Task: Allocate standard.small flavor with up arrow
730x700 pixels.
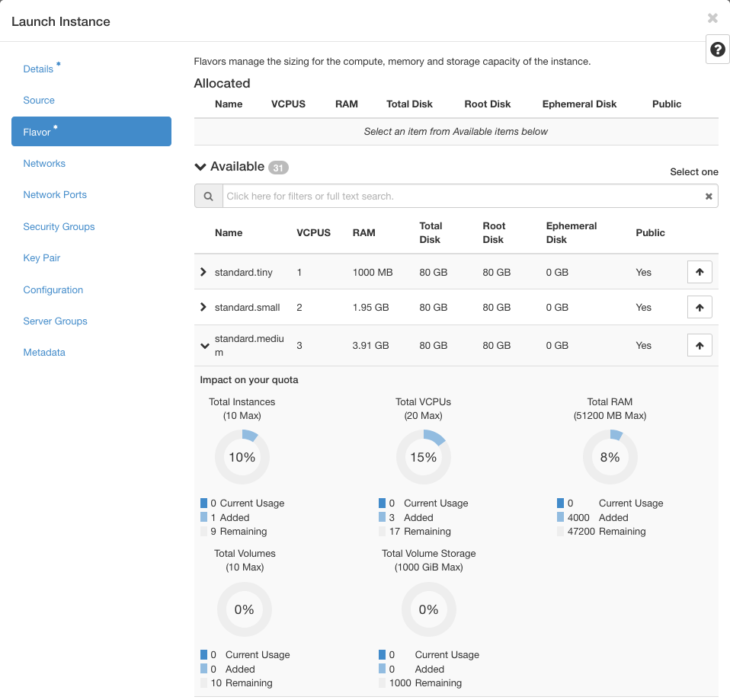Action: tap(699, 307)
